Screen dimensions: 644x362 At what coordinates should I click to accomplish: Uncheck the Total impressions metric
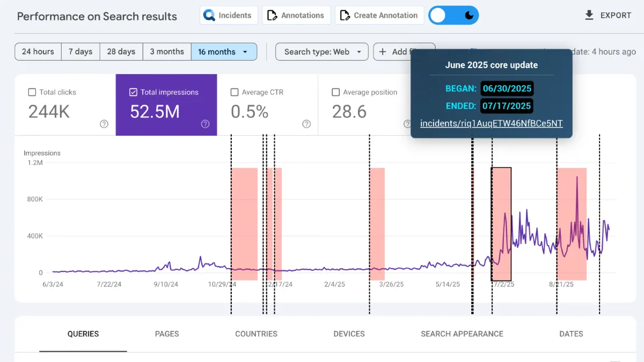(x=133, y=92)
